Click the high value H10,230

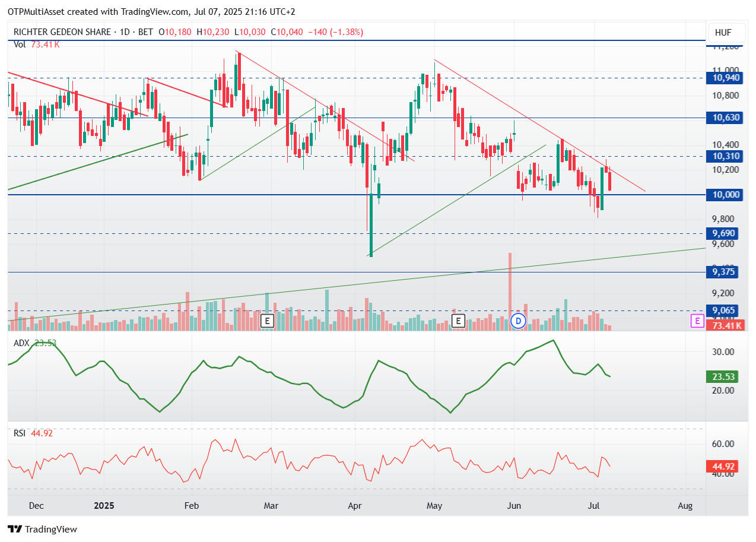[x=212, y=32]
